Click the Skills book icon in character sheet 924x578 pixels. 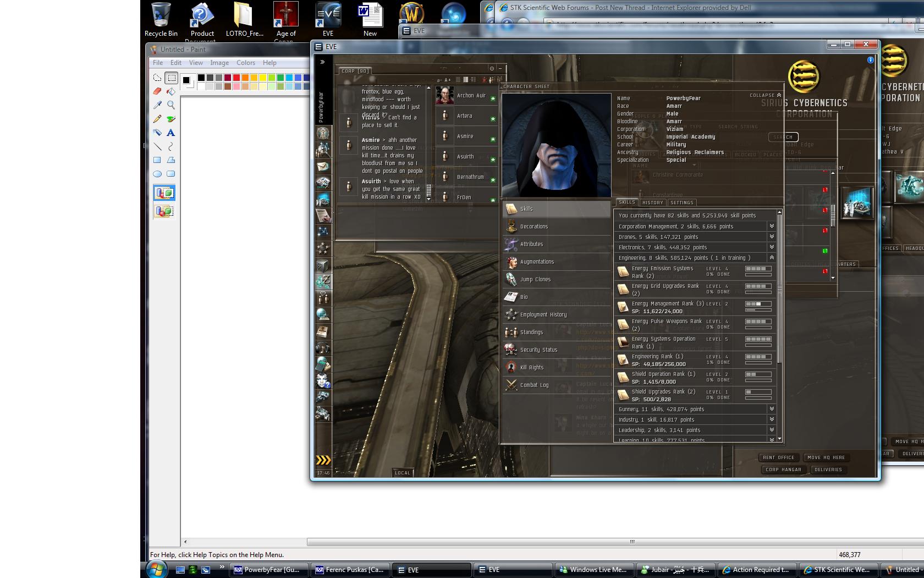pyautogui.click(x=512, y=209)
